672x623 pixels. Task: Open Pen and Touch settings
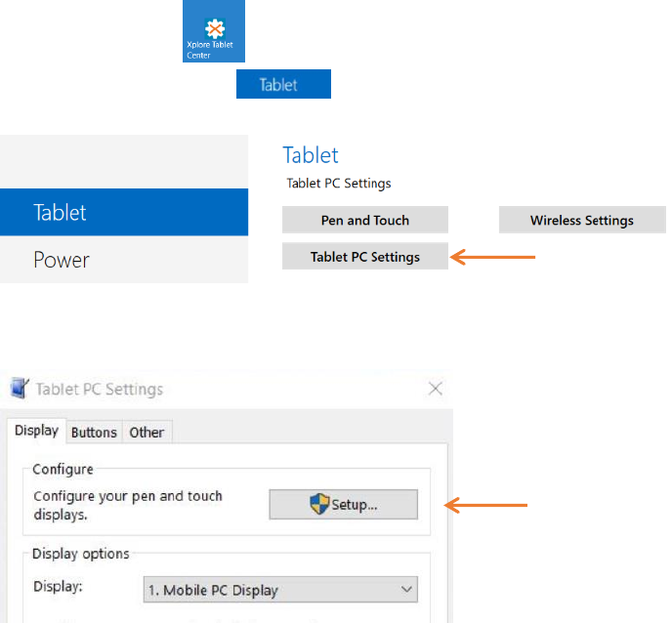[x=364, y=220]
